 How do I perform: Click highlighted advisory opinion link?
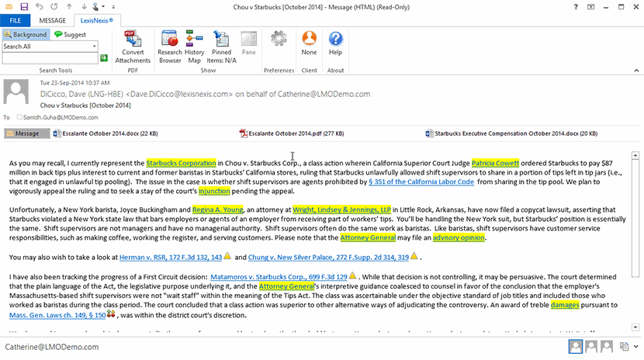click(459, 237)
